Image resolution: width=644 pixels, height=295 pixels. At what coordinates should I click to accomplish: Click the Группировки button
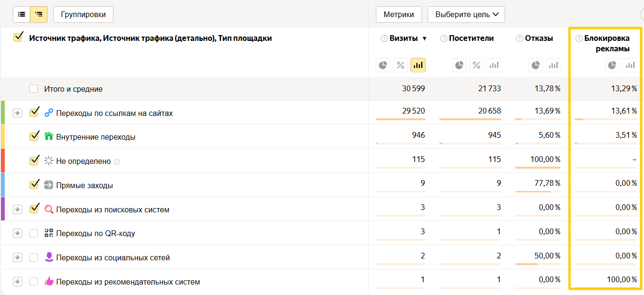(x=83, y=14)
